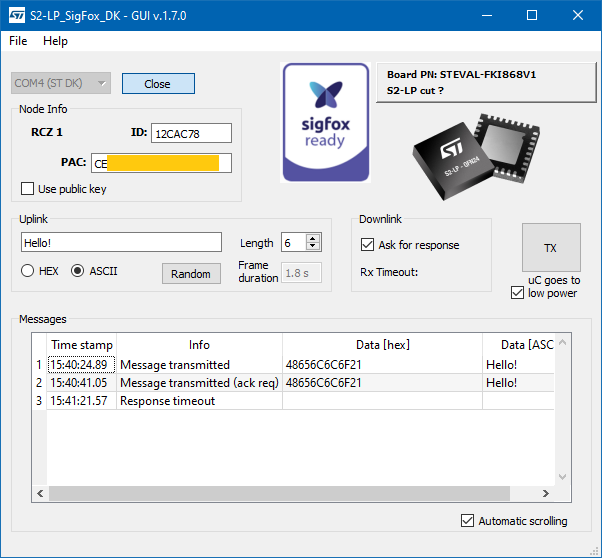Toggle the Automatic scrolling checkbox

(467, 521)
